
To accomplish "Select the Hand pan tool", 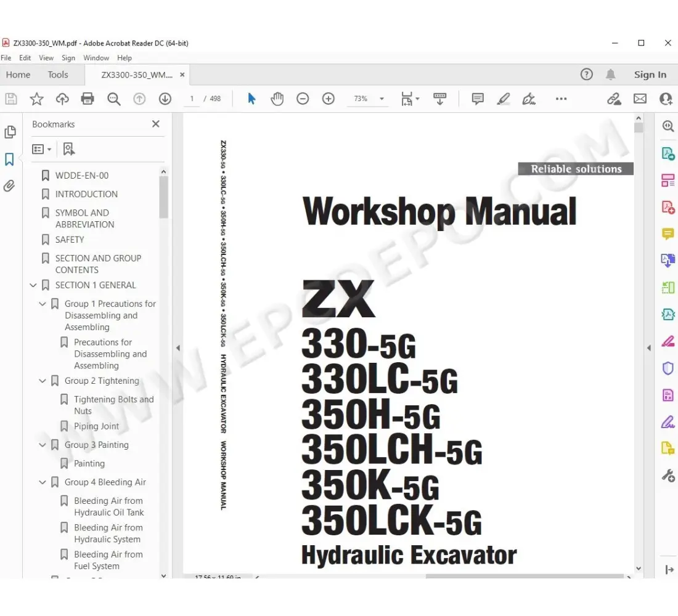I will point(277,99).
